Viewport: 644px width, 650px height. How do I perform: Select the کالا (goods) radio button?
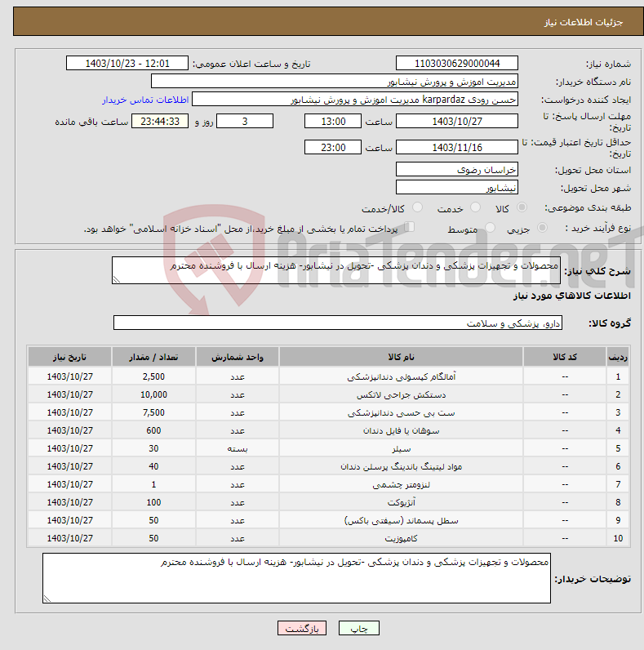point(522,207)
